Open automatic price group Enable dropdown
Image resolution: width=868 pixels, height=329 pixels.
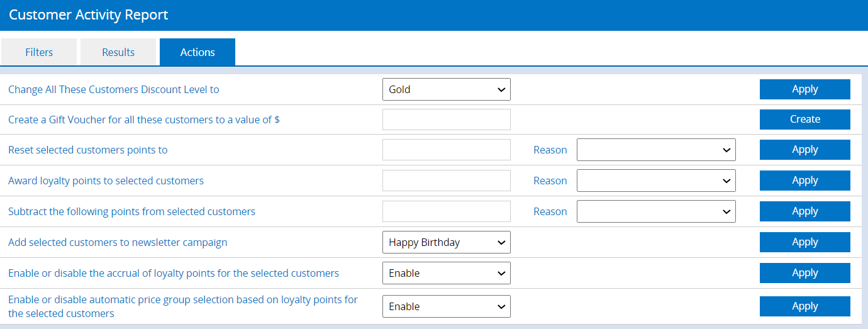pyautogui.click(x=447, y=306)
